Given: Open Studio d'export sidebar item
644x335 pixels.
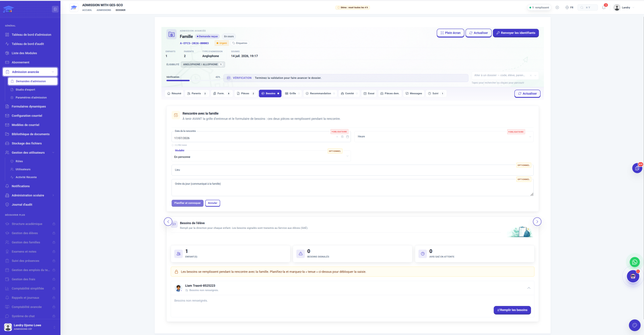Looking at the screenshot, I should tap(25, 90).
